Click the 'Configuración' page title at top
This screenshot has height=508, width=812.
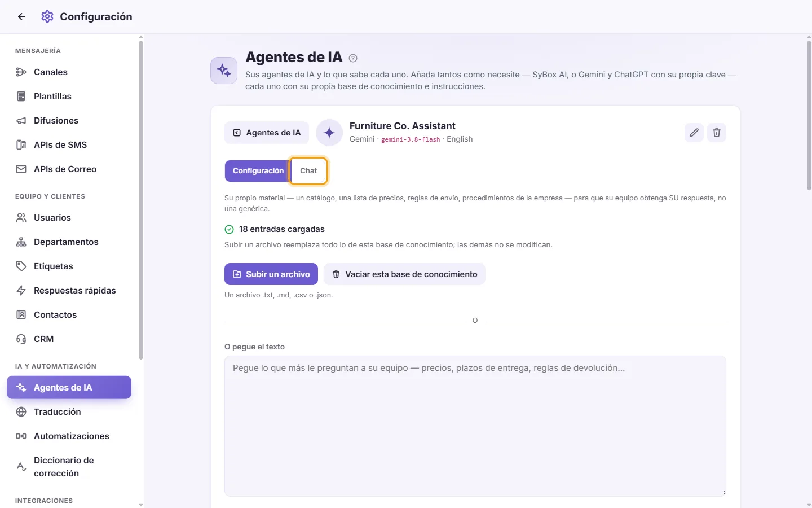(96, 17)
